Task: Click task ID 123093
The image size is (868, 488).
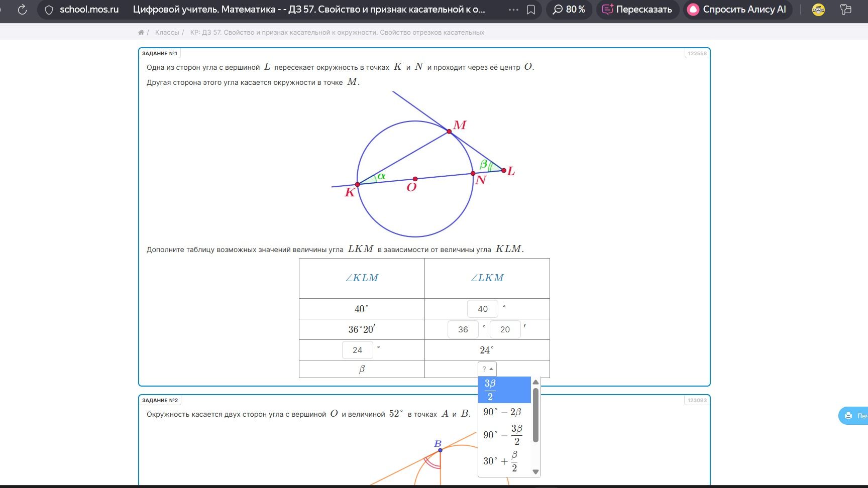Action: [697, 400]
